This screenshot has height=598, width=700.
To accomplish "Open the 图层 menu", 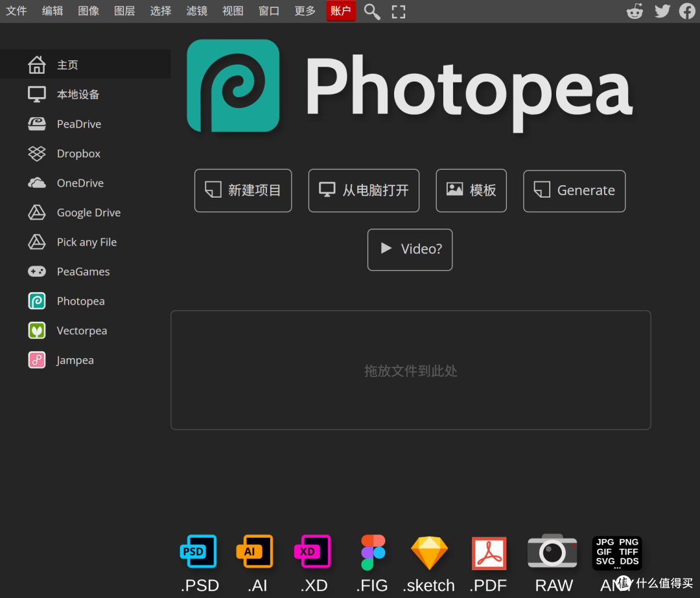I will point(124,11).
